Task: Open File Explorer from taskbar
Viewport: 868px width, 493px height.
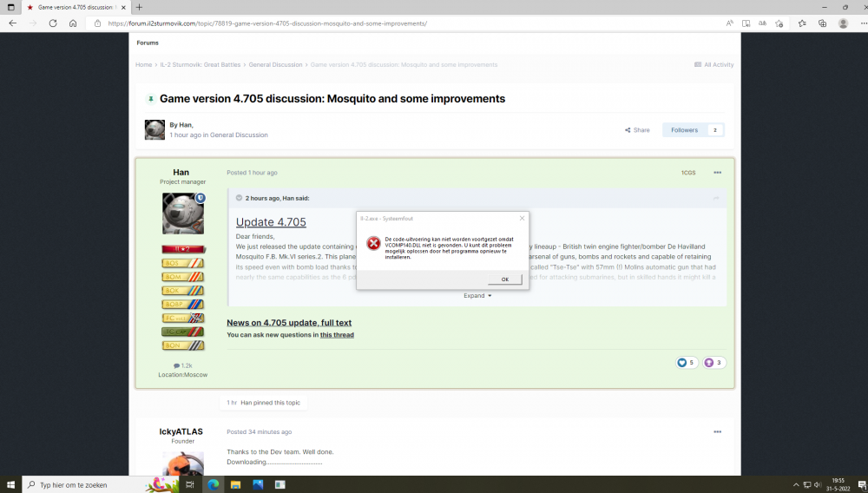Action: point(235,484)
